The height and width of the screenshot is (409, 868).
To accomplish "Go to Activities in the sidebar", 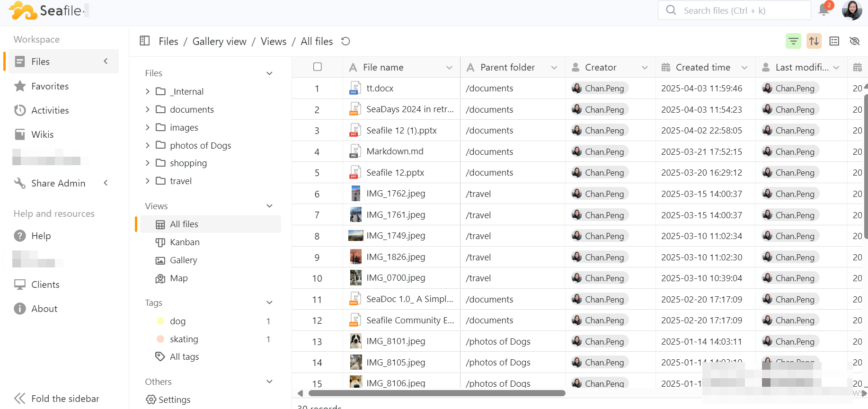I will click(x=50, y=110).
